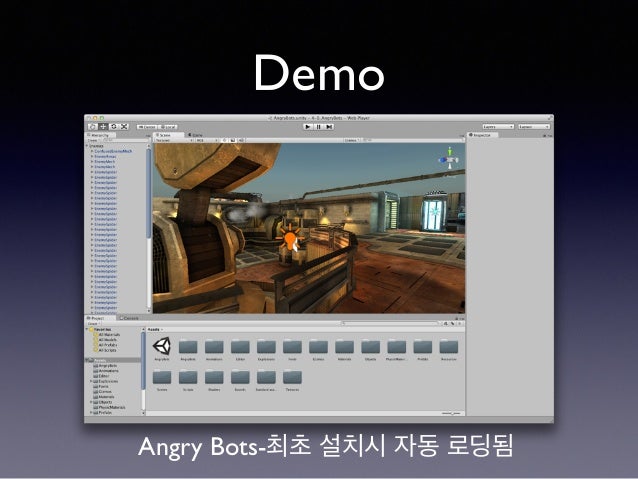Image resolution: width=638 pixels, height=479 pixels.
Task: Select the Hierarchy tab
Action: [100, 135]
